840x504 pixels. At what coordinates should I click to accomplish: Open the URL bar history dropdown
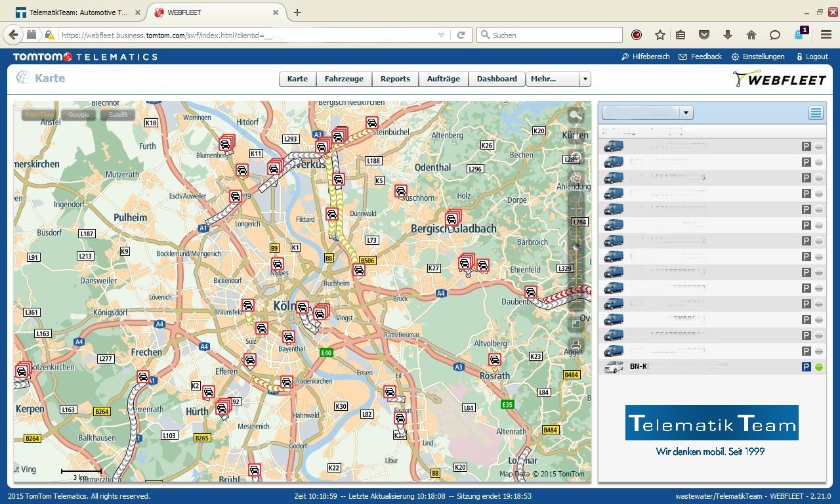coord(441,35)
